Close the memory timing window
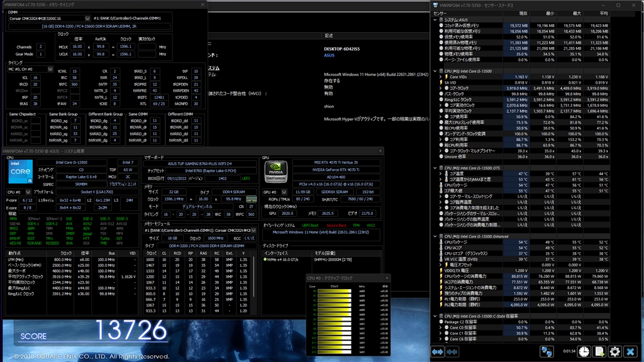 203,4
